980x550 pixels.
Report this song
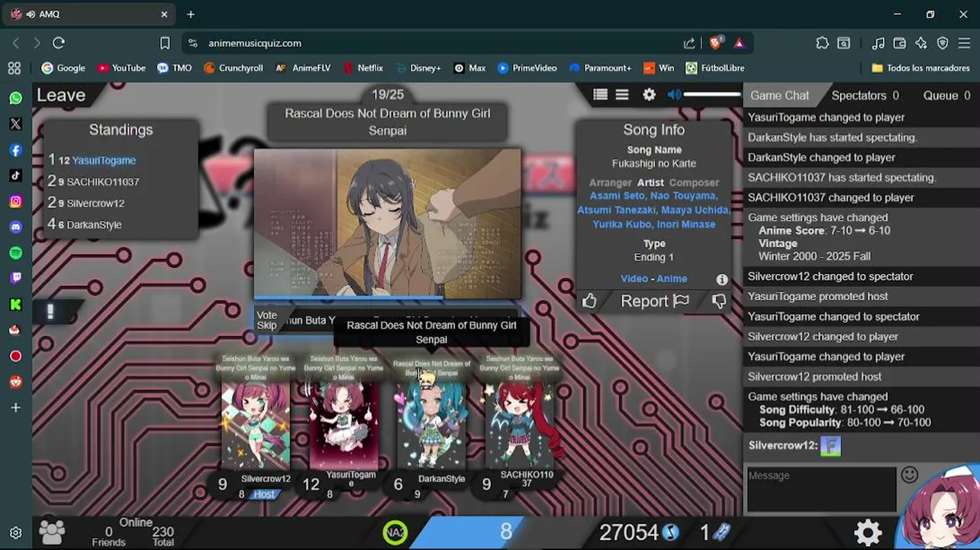point(654,301)
